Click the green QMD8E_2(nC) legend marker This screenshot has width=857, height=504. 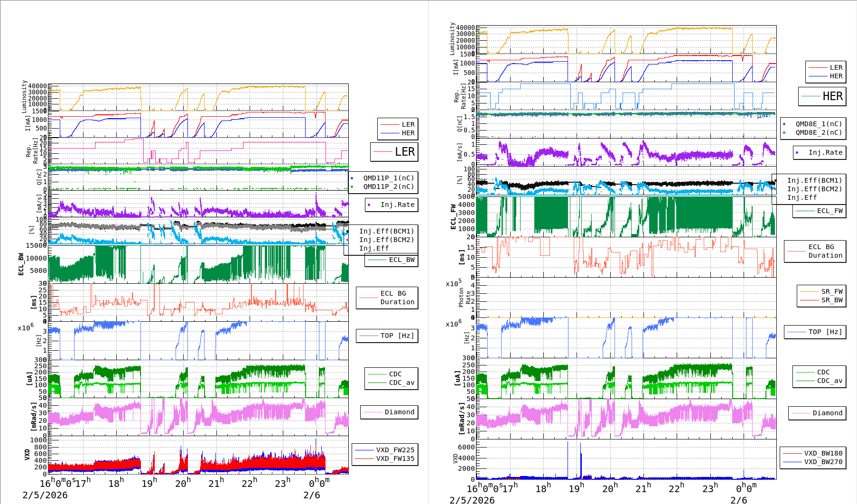pyautogui.click(x=784, y=133)
